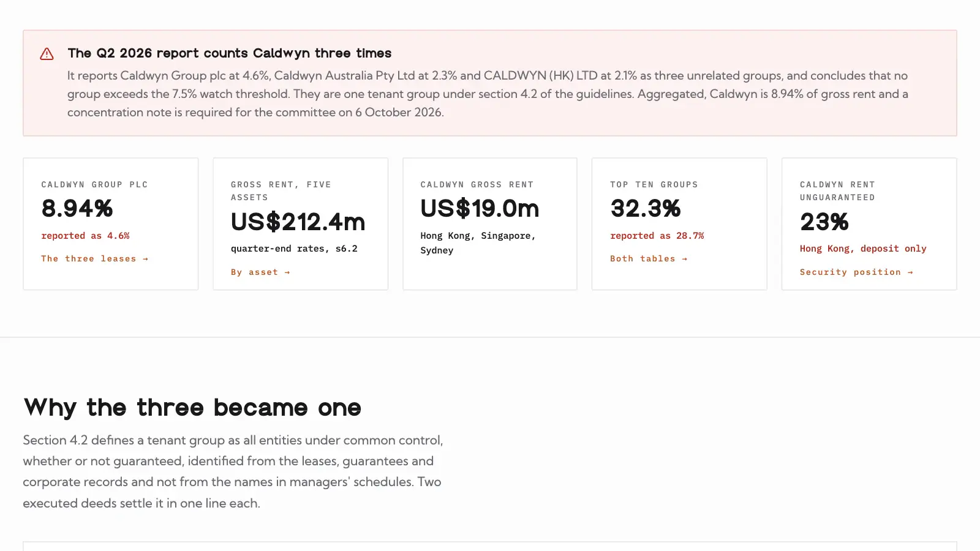This screenshot has width=980, height=551.
Task: Follow the 'By asset →' link
Action: point(260,272)
